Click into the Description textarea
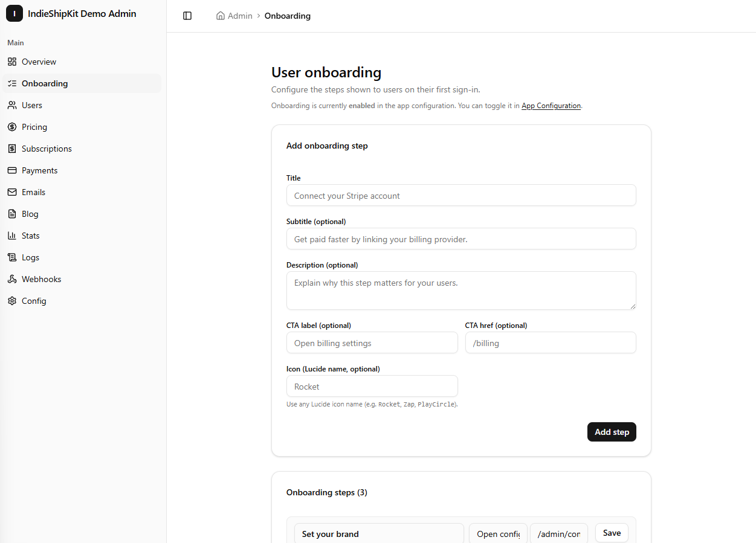The width and height of the screenshot is (756, 543). coord(461,291)
